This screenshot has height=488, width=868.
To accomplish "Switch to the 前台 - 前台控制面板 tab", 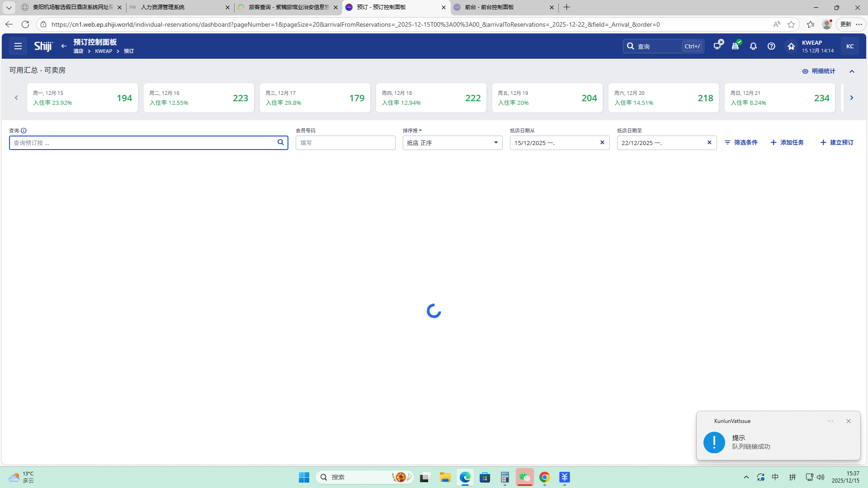I will [502, 7].
